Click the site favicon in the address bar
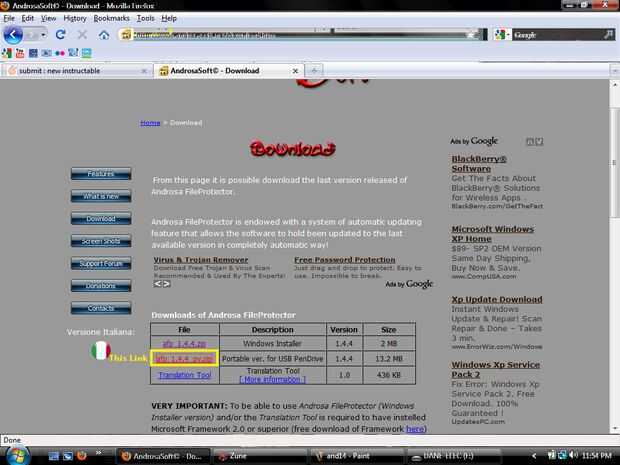The width and height of the screenshot is (620, 465). click(x=126, y=35)
